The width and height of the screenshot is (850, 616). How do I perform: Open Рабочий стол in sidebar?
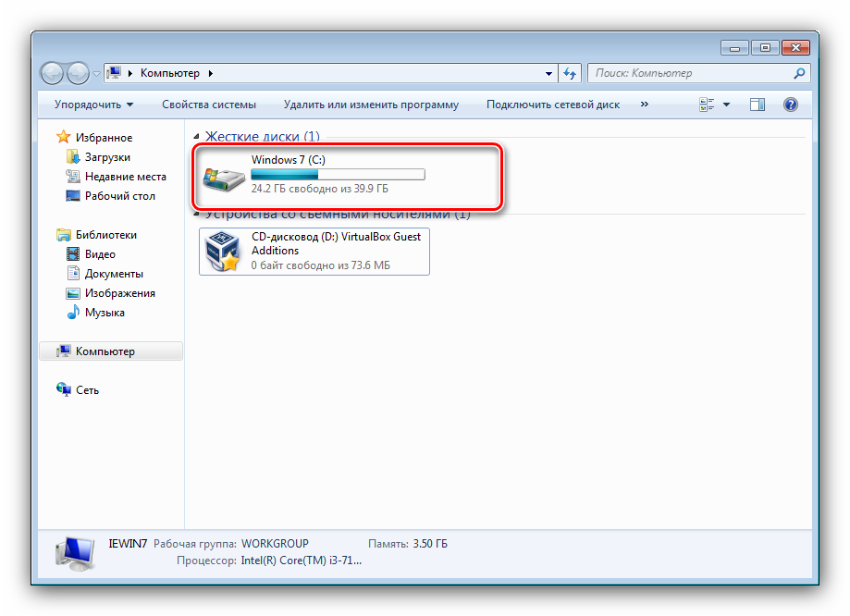click(x=120, y=196)
